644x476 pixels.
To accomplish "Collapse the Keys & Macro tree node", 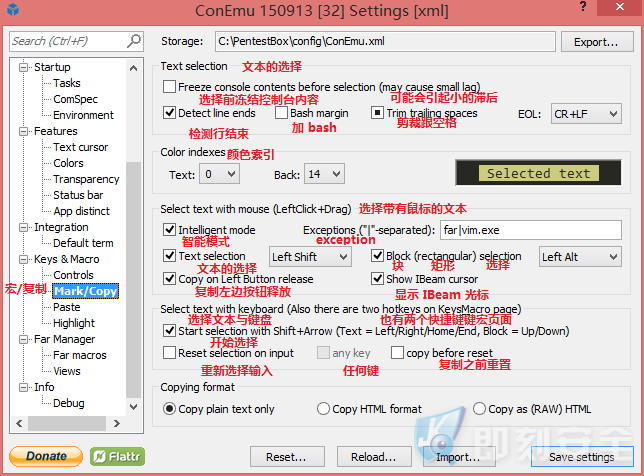I will (x=24, y=259).
